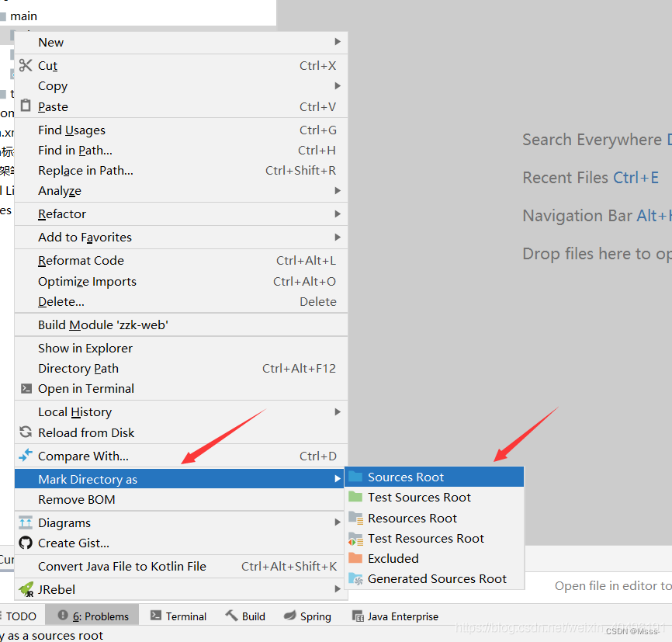
Task: Expand the Refactor submenu arrow
Action: coord(338,213)
